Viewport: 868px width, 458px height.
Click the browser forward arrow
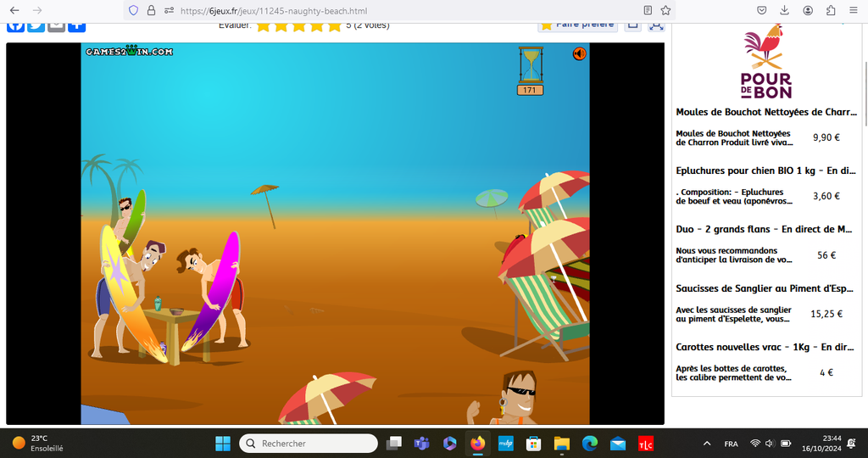pyautogui.click(x=37, y=10)
